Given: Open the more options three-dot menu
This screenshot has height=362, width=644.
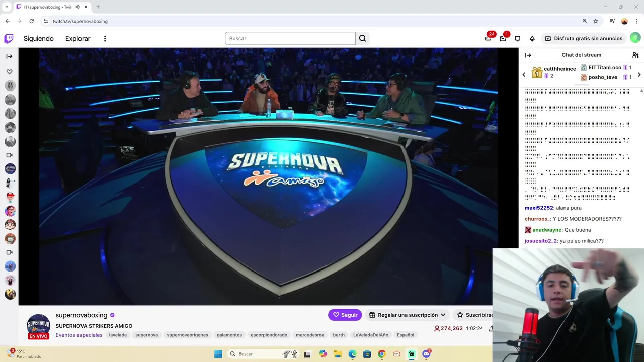Looking at the screenshot, I should pos(105,39).
